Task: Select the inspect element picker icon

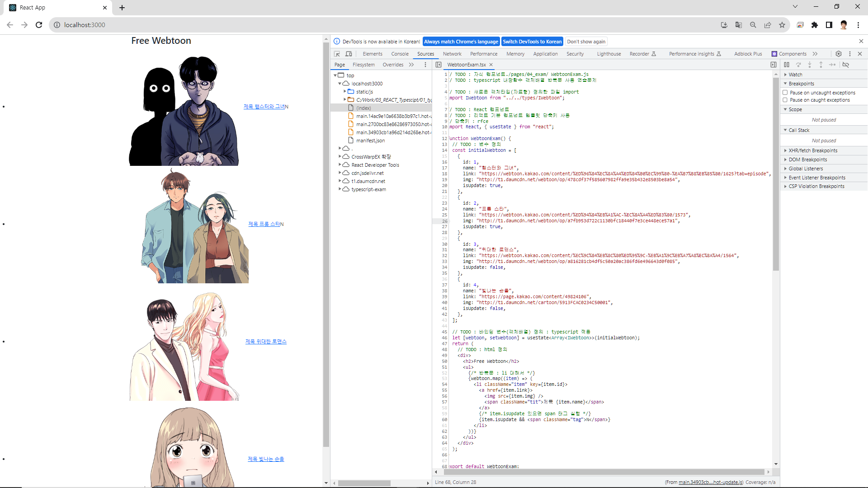Action: pos(337,54)
